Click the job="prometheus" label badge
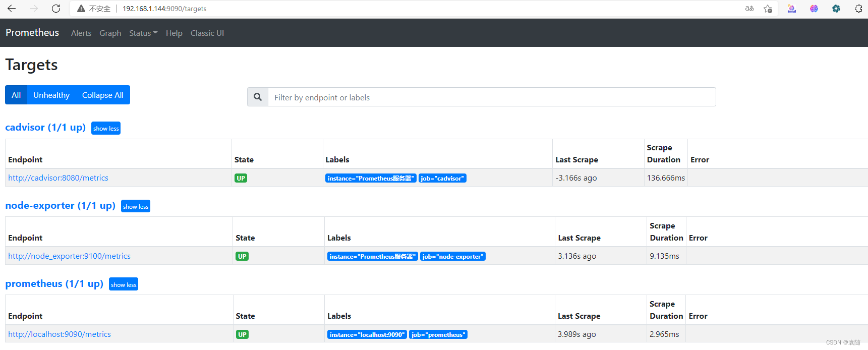The image size is (868, 350). pos(438,334)
